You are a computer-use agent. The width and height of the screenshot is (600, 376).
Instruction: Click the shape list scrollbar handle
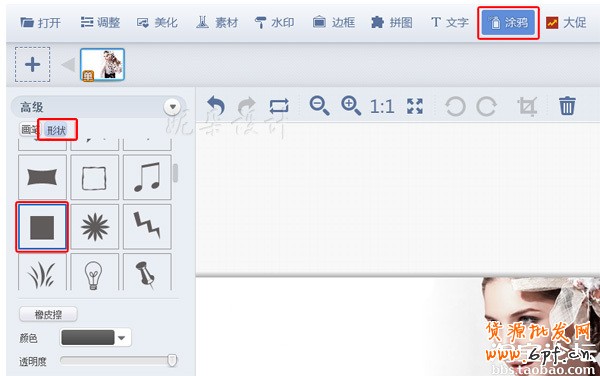click(x=175, y=173)
